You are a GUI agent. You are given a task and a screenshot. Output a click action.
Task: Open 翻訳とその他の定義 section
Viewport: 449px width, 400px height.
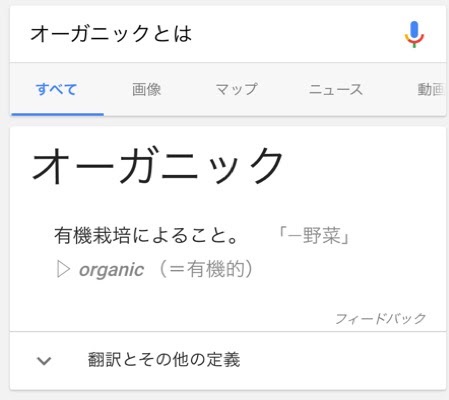164,360
